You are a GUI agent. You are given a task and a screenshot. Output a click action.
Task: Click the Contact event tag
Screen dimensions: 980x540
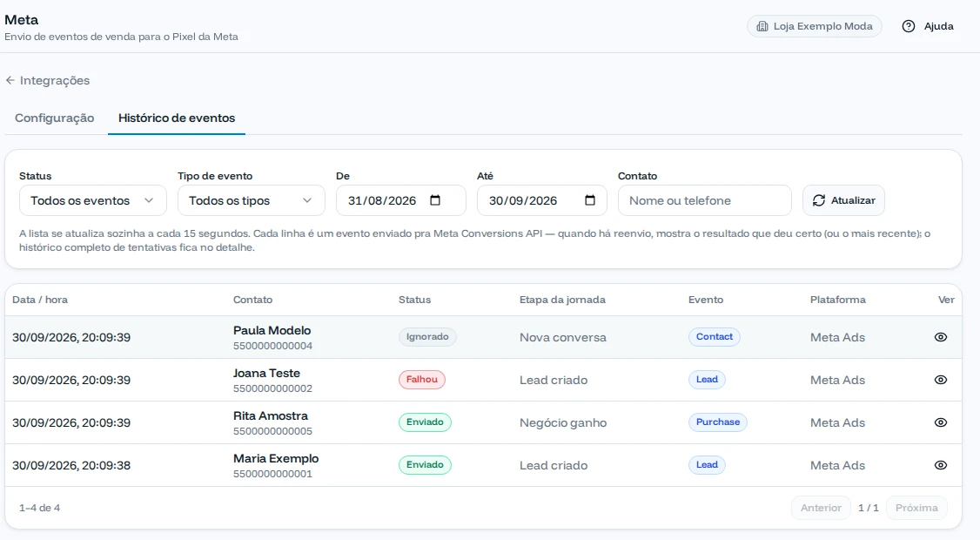click(715, 337)
